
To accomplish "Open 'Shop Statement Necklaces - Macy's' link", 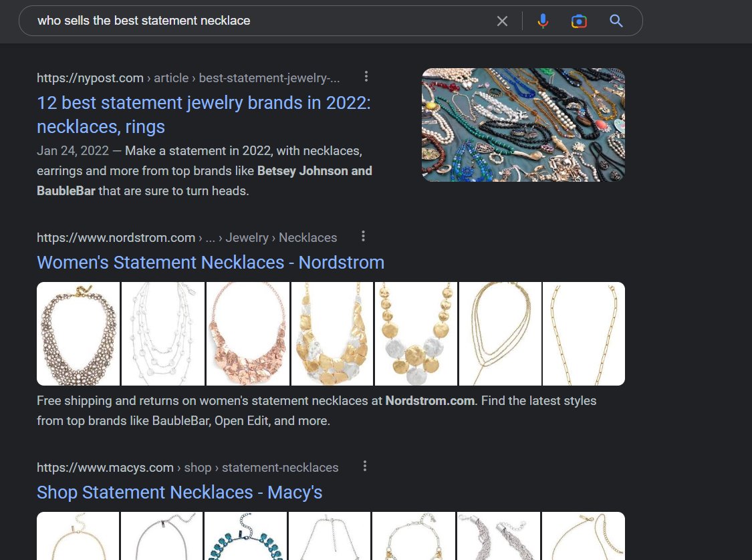I will (x=179, y=493).
